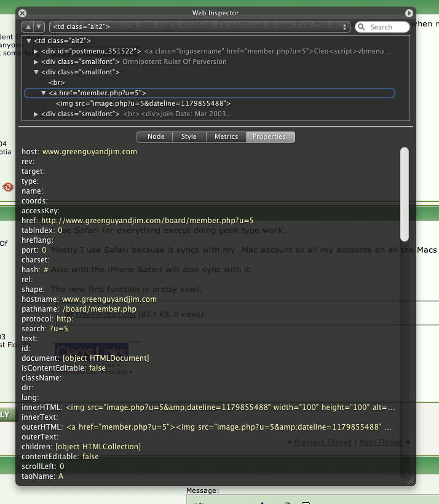Viewport: 439px width, 504px height.
Task: Navigate down with the down arrow button
Action: (39, 27)
